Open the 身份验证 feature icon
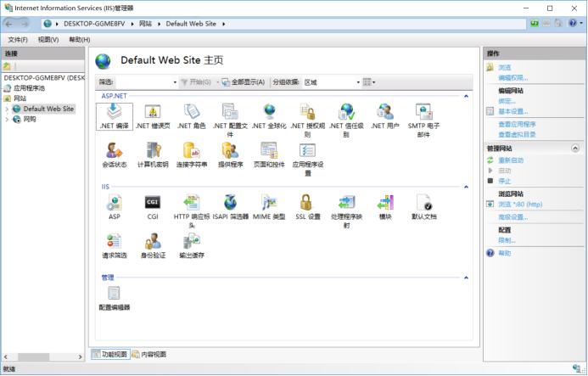 tap(153, 246)
